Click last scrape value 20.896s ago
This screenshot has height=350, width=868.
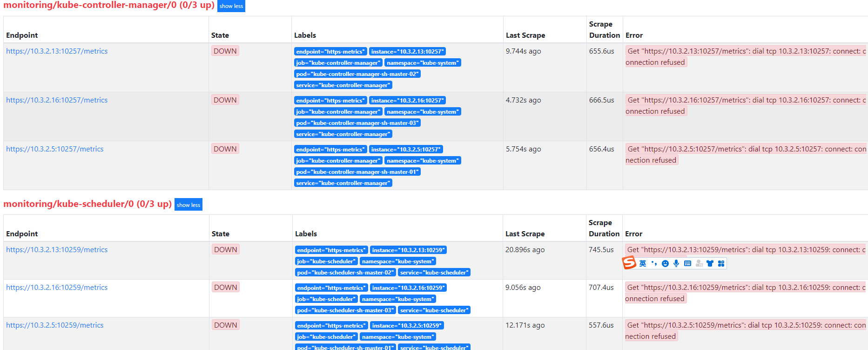click(525, 250)
